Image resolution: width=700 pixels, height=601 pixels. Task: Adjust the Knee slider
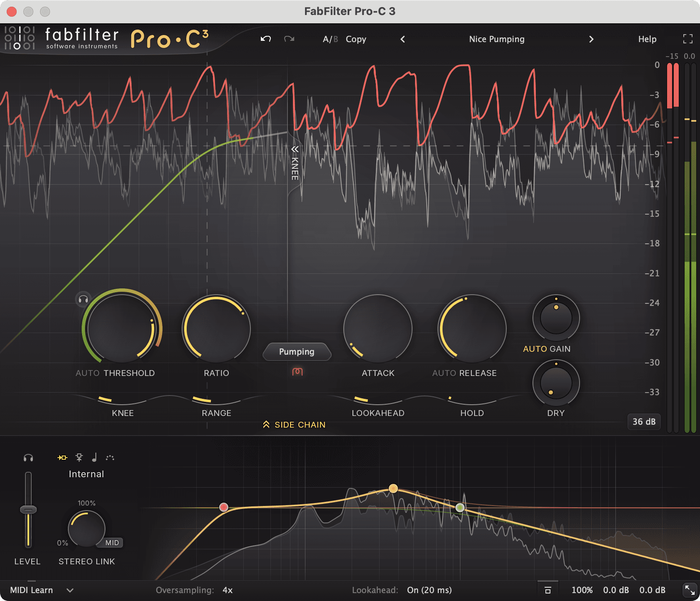click(x=122, y=400)
